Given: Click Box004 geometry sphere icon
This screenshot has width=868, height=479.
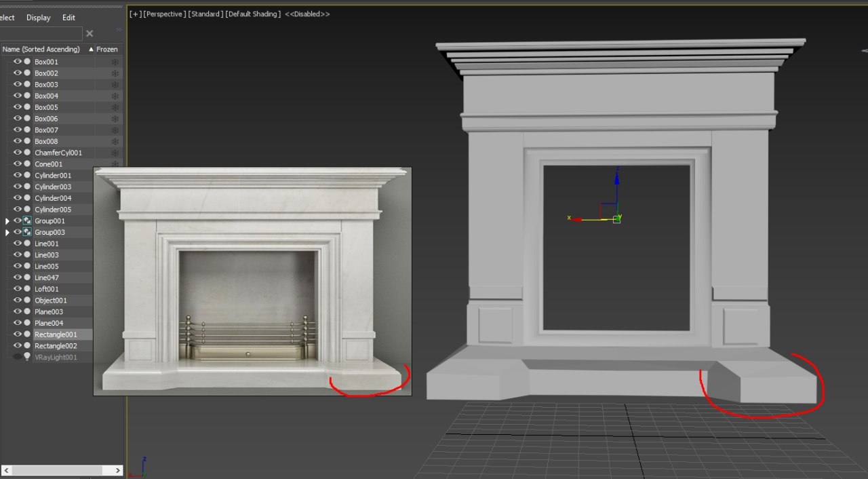Looking at the screenshot, I should (x=27, y=96).
